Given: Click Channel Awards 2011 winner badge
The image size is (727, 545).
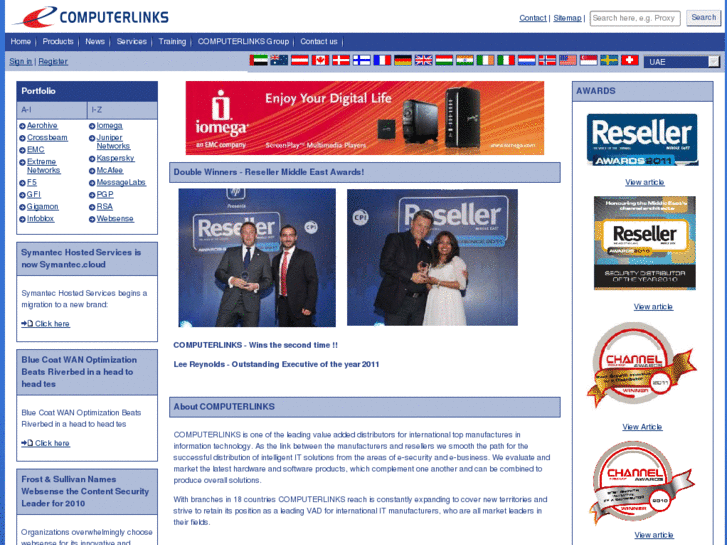Looking at the screenshot, I should click(x=642, y=365).
